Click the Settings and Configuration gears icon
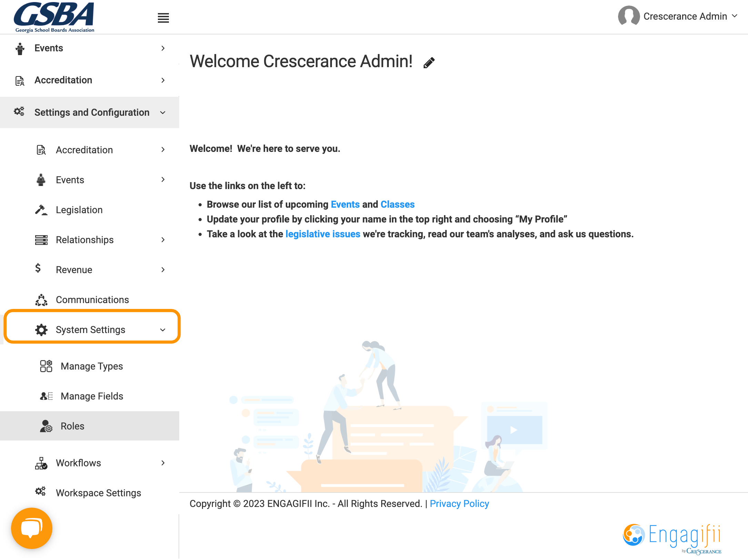The width and height of the screenshot is (748, 560). click(x=19, y=111)
